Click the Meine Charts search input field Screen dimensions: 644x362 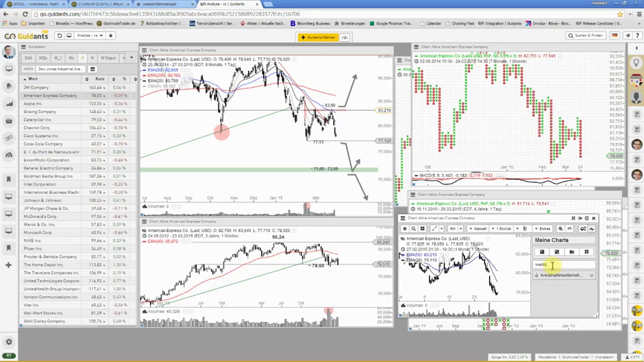tap(564, 265)
